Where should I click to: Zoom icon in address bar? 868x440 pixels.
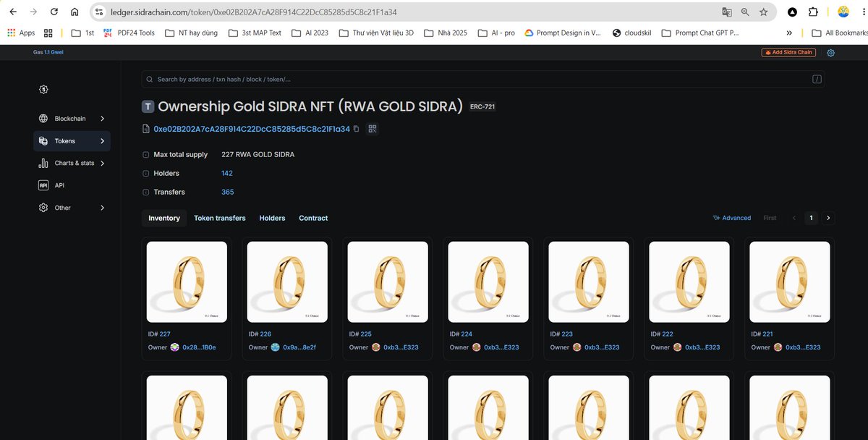tap(745, 12)
